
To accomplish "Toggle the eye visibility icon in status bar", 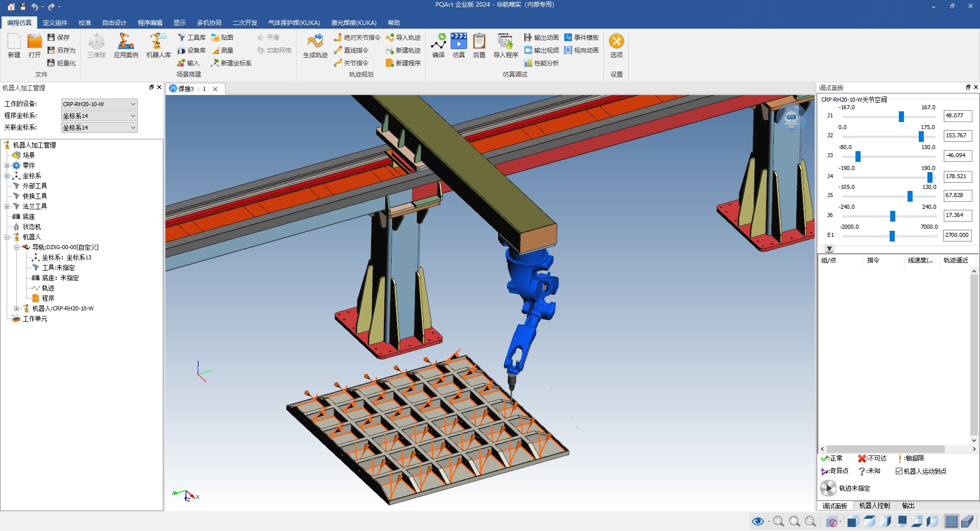I will tap(757, 521).
